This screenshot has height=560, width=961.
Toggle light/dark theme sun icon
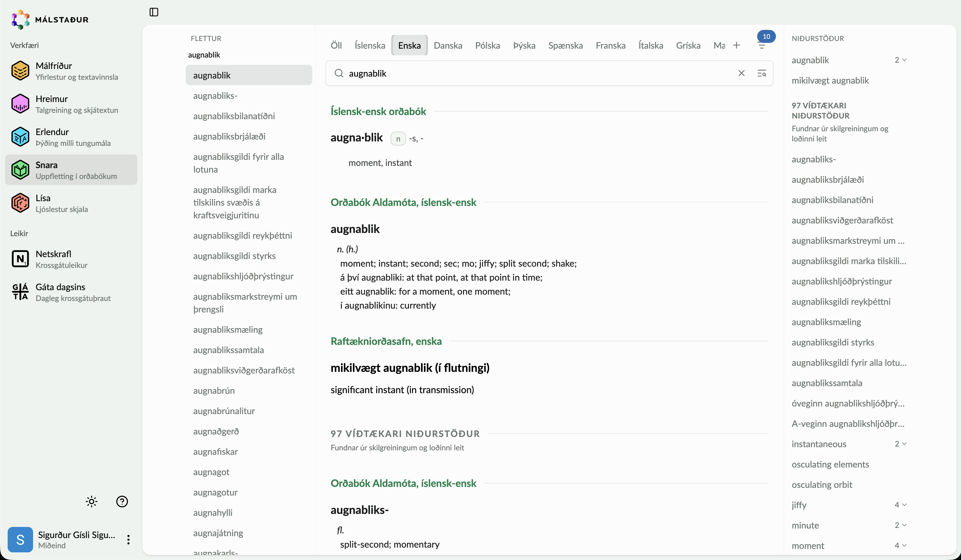point(92,501)
